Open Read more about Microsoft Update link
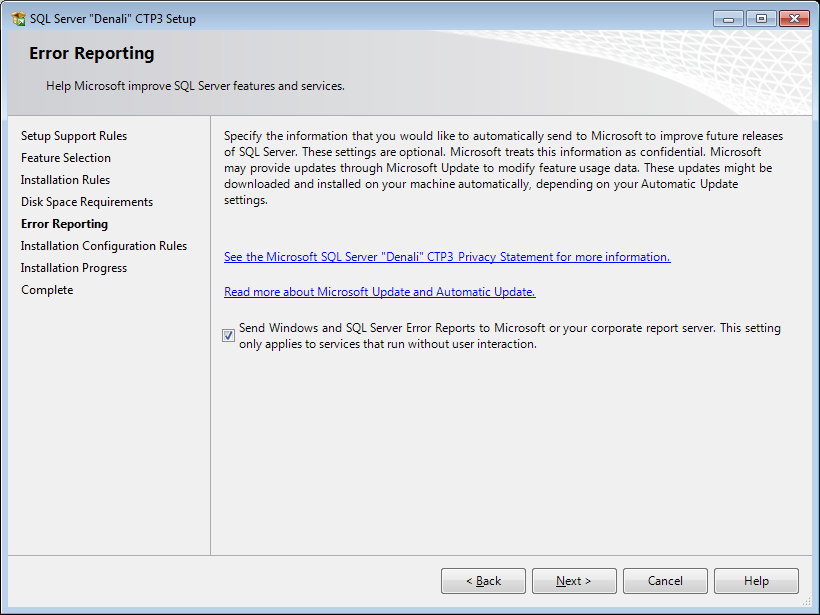The height and width of the screenshot is (615, 820). point(380,292)
